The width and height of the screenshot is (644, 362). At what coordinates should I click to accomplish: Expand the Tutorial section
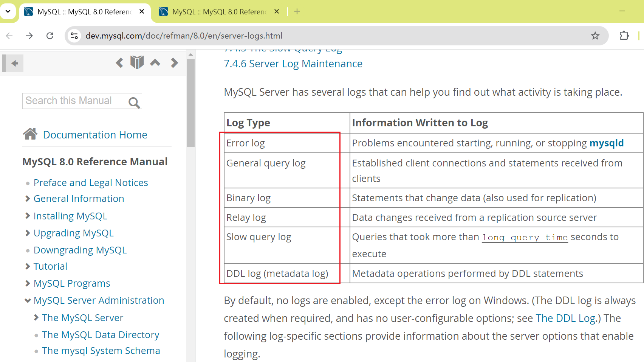tap(28, 266)
